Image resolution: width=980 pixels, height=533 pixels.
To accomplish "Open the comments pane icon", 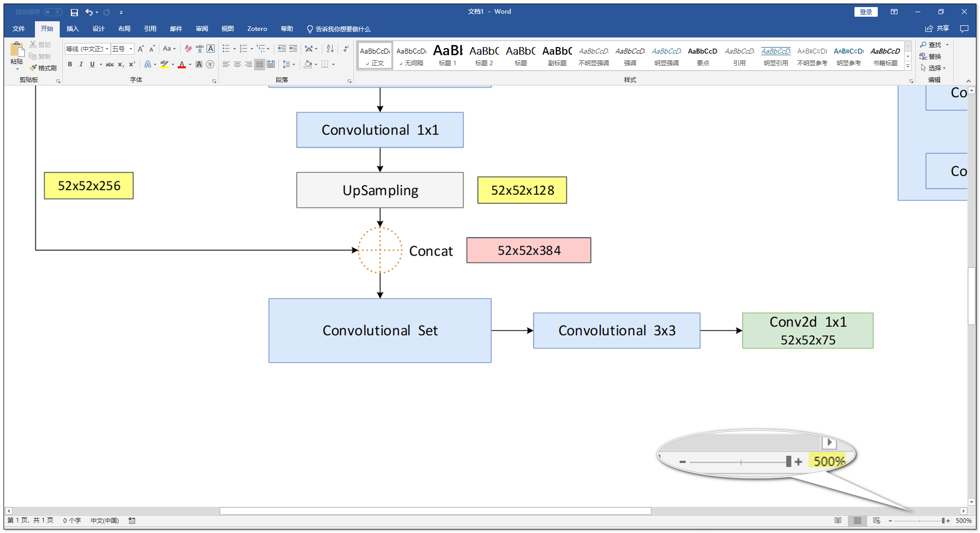I will (x=964, y=29).
